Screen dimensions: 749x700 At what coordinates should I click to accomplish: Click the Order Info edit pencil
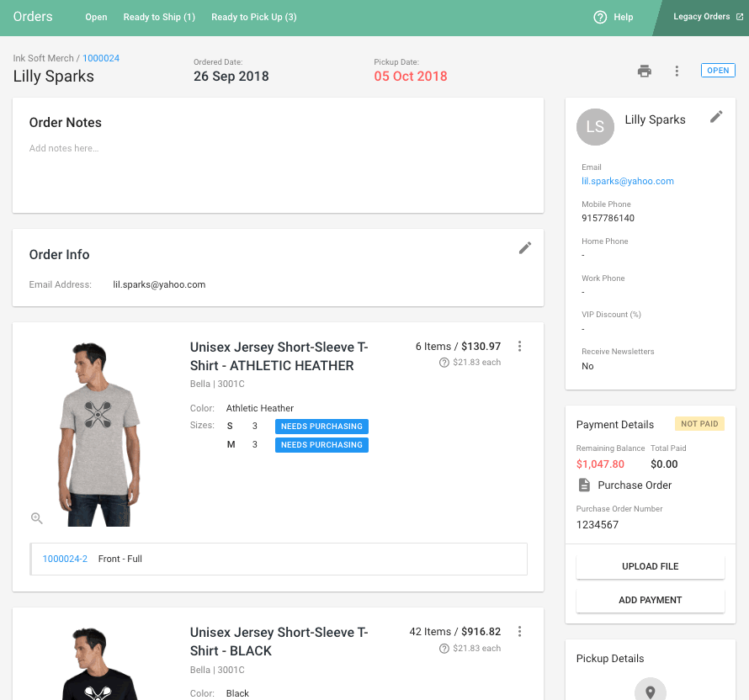click(525, 247)
